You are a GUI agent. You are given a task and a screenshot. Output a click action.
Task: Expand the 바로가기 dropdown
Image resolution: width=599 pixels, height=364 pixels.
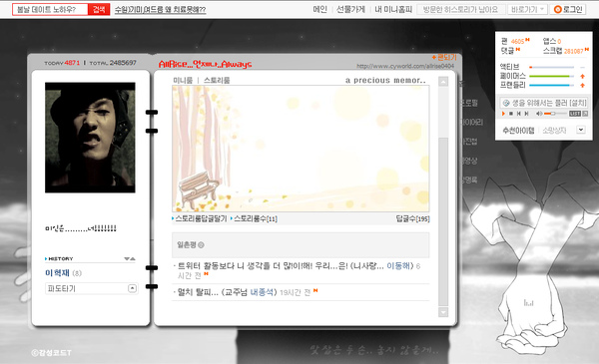pyautogui.click(x=527, y=9)
